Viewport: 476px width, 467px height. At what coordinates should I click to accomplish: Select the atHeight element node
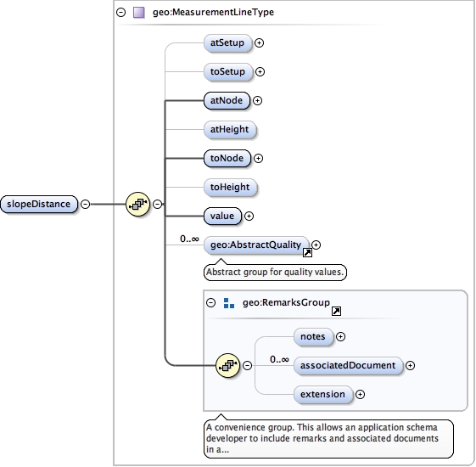click(230, 130)
